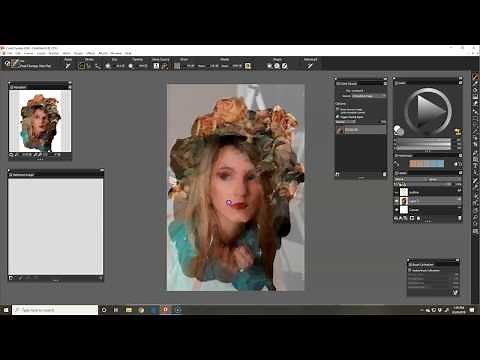
Task: Click the Windows taskbar search box
Action: [x=55, y=310]
